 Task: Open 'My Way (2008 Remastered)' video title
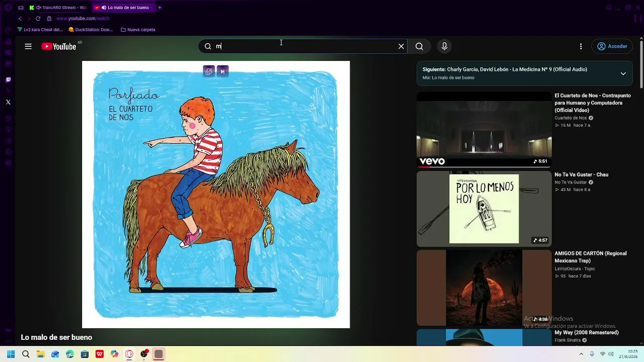[x=587, y=332]
